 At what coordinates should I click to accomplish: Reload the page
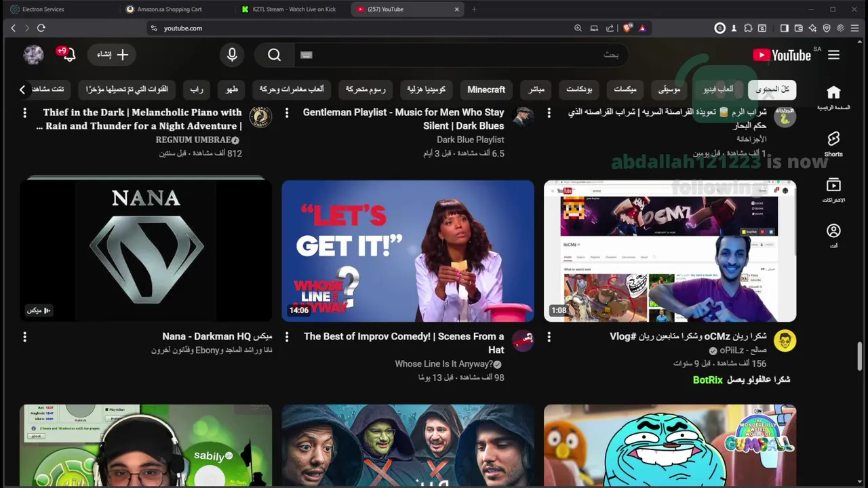coord(41,28)
